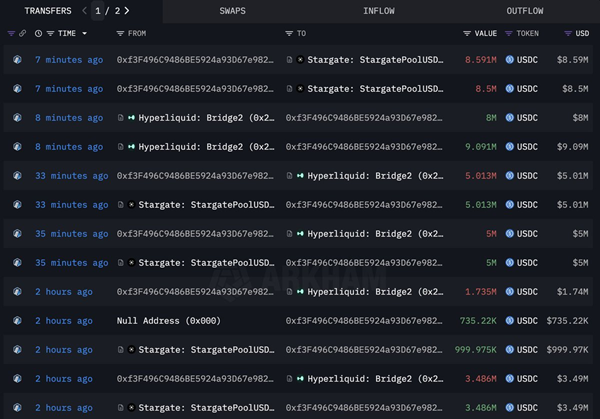The image size is (600, 419).
Task: Open the TOKEN column filter
Action: point(509,34)
